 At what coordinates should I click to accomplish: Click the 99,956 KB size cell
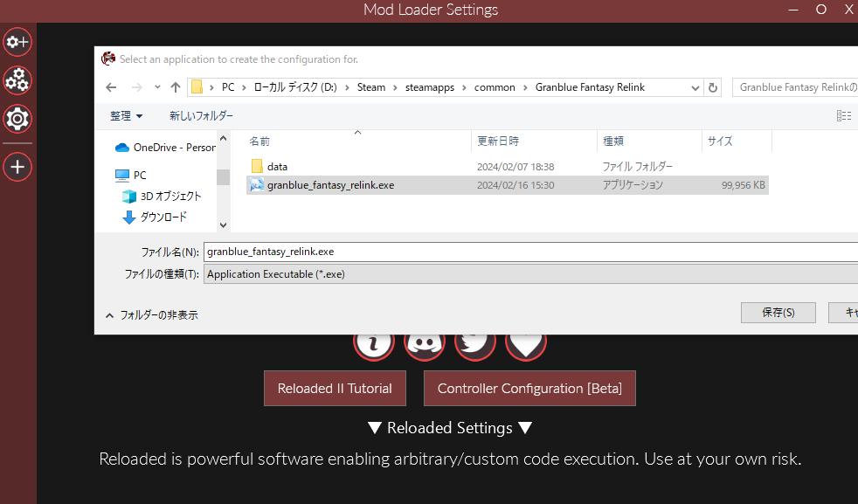[x=743, y=185]
